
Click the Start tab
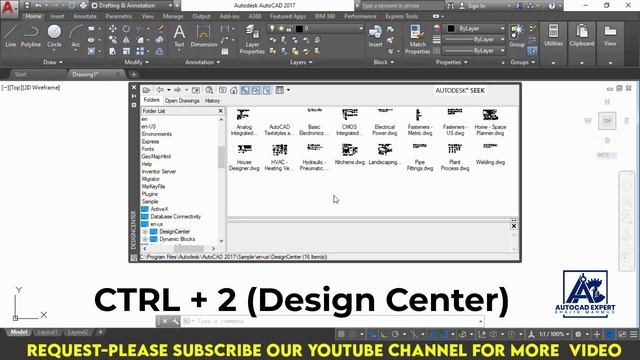pos(20,75)
